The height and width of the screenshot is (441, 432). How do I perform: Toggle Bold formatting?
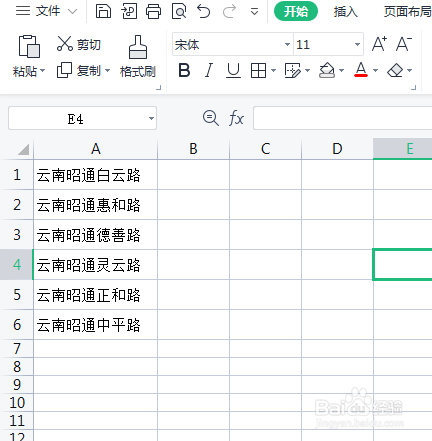pos(184,70)
